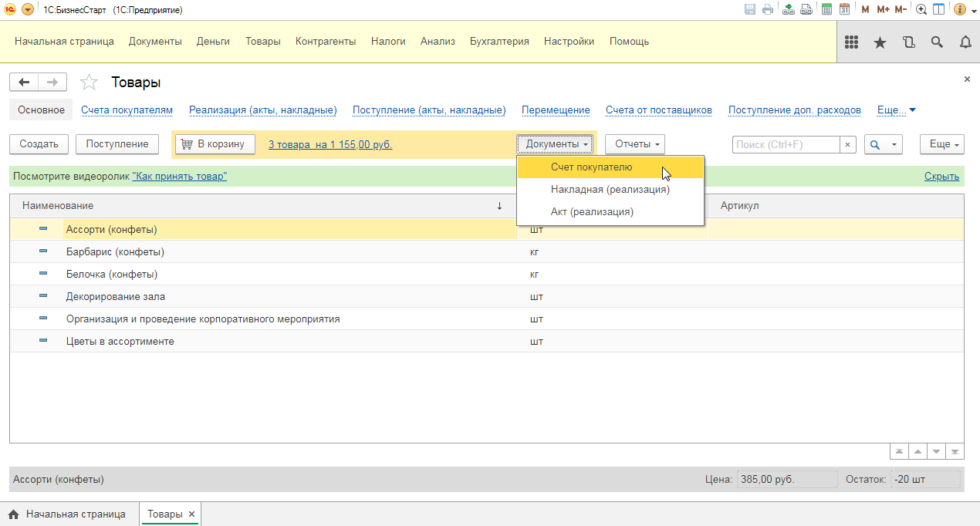Click the global search magnifier icon

pyautogui.click(x=937, y=42)
